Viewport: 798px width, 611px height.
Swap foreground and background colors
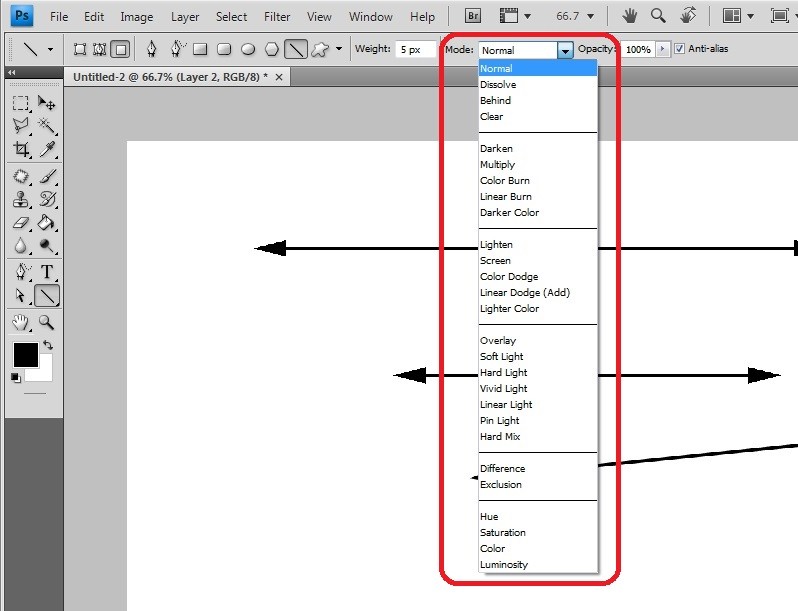click(48, 345)
